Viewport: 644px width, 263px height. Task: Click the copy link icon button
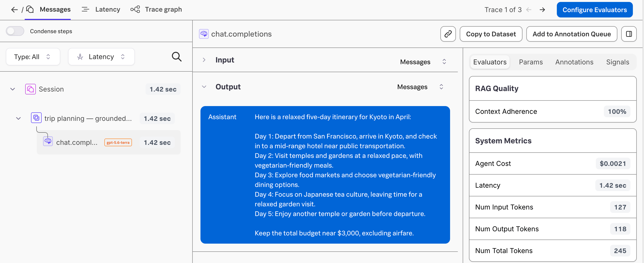[x=448, y=34]
